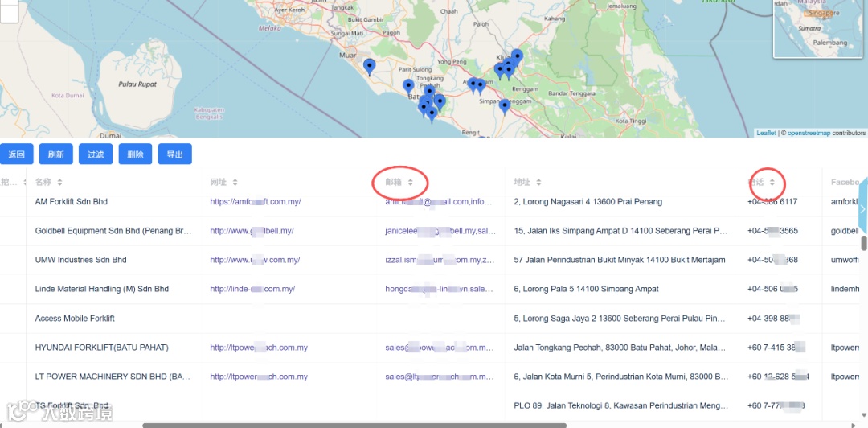868x428 pixels.
Task: Click the izzal.ism email cell
Action: point(440,260)
